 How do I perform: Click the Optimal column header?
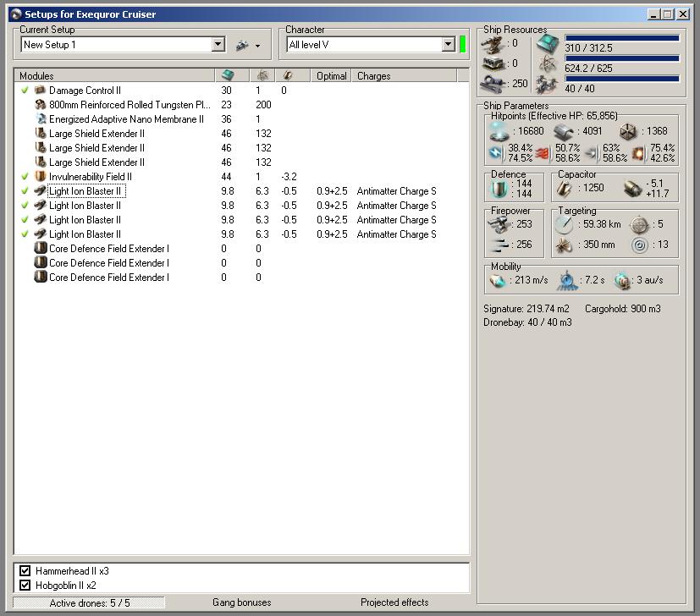(x=331, y=76)
